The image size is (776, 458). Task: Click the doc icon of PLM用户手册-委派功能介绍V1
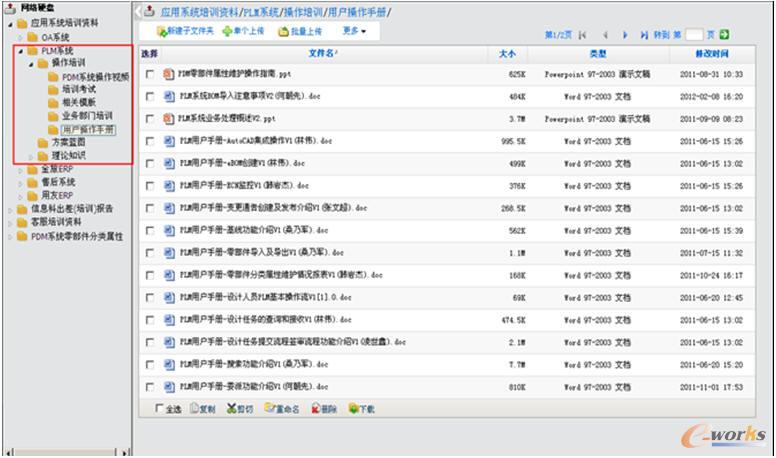click(169, 387)
